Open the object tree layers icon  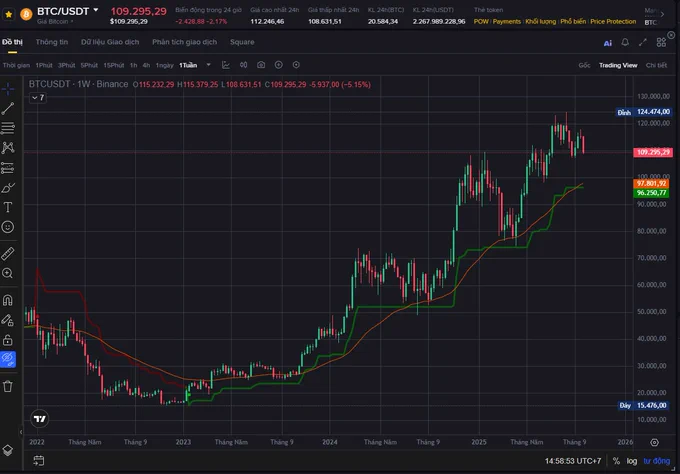click(x=8, y=450)
